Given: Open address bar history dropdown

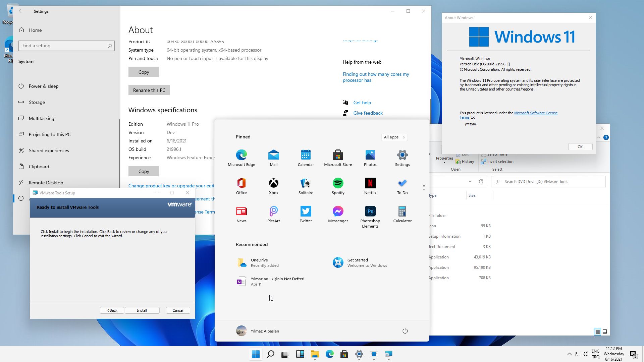Looking at the screenshot, I should click(470, 181).
